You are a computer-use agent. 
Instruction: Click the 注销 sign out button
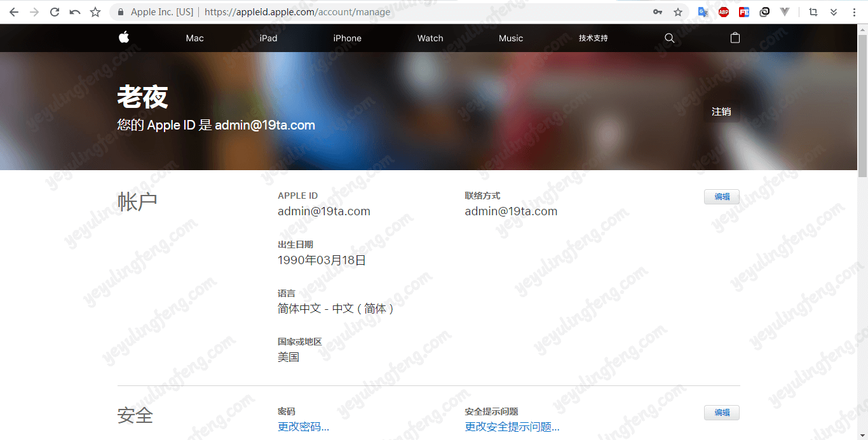tap(721, 112)
